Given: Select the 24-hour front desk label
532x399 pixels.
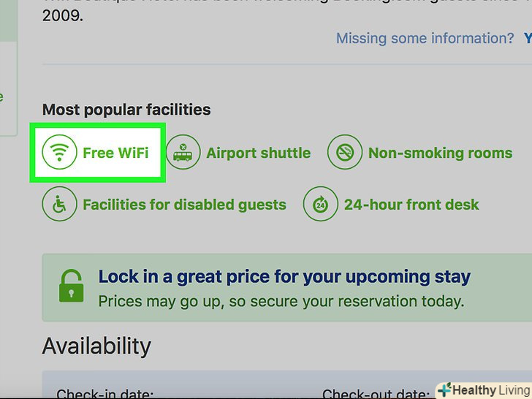Looking at the screenshot, I should pos(411,205).
